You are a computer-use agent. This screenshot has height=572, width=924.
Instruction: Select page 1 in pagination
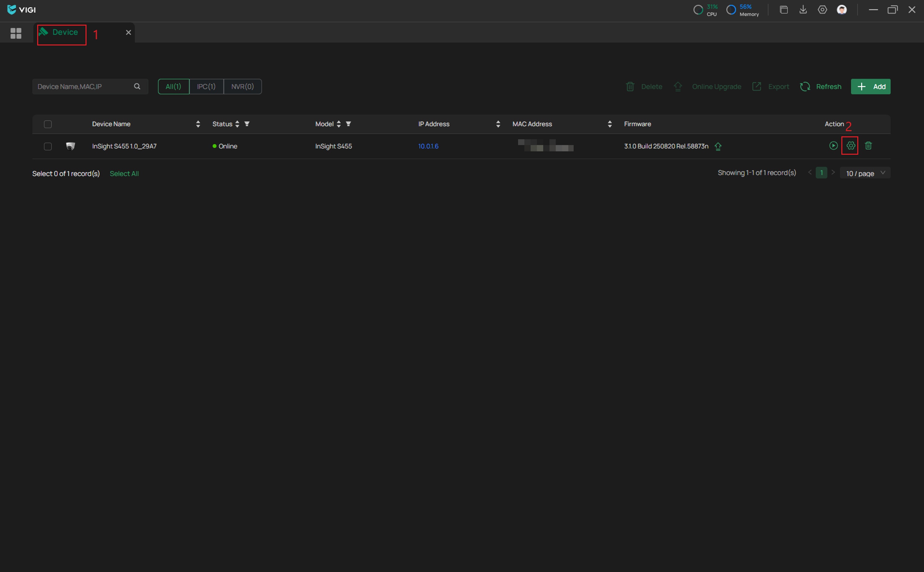[821, 172]
